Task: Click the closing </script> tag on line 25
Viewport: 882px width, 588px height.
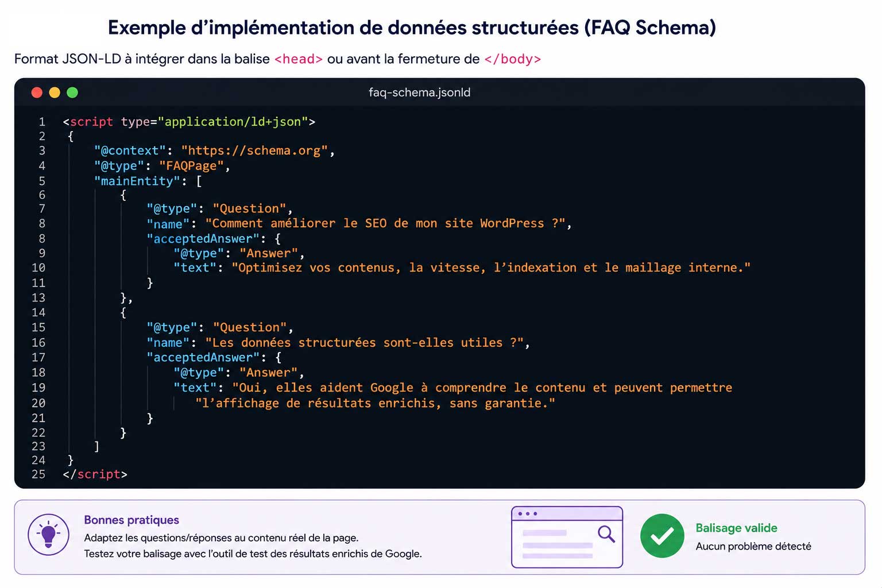Action: (x=95, y=474)
